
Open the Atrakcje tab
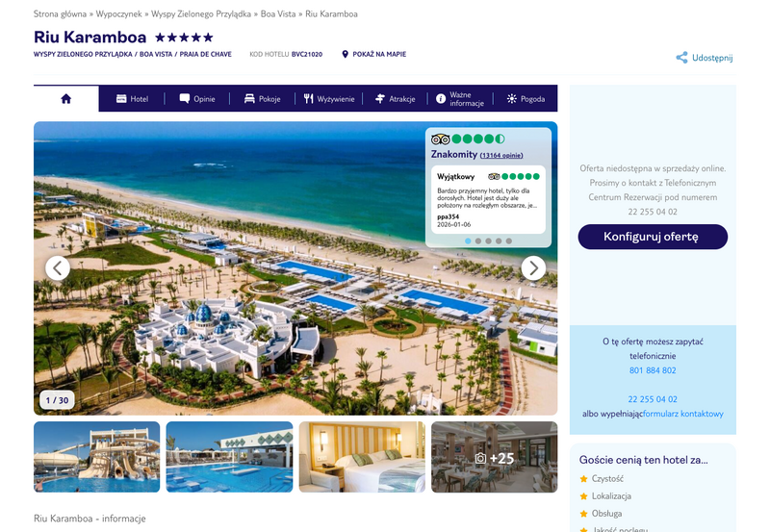click(395, 99)
